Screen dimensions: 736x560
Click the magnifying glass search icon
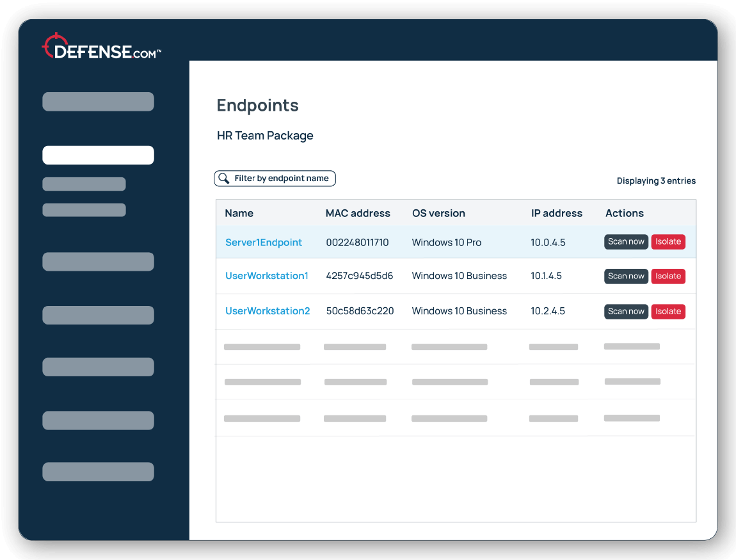pyautogui.click(x=223, y=178)
